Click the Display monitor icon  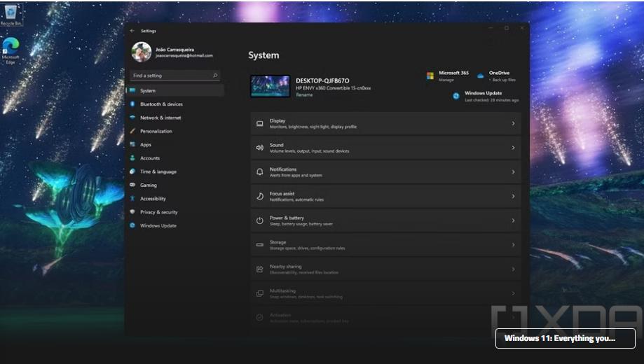coord(259,123)
